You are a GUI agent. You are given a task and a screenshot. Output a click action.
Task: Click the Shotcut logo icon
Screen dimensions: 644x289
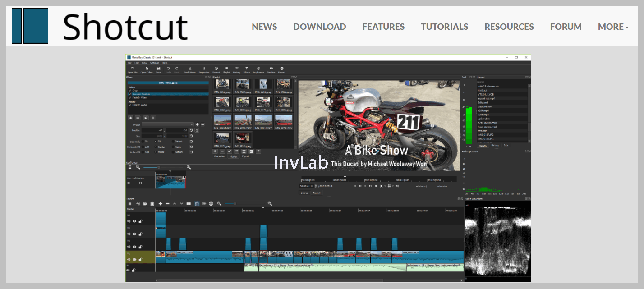click(30, 26)
